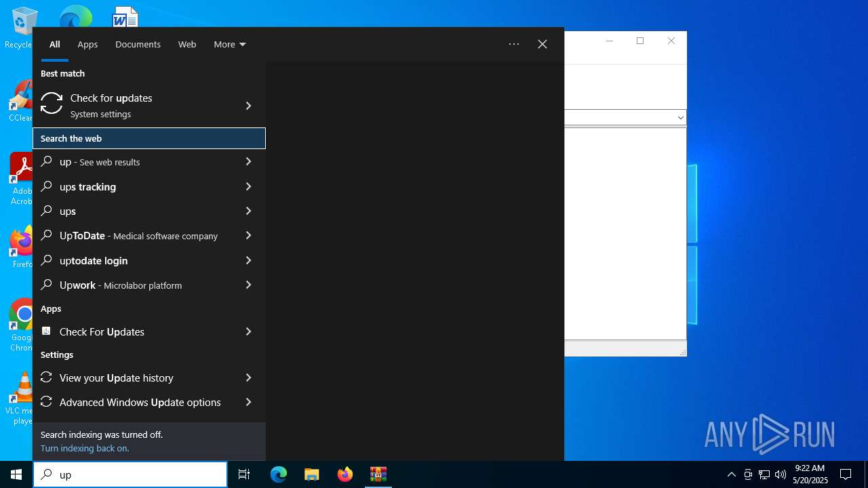Expand arrow beside UpToDate suggestion

(x=248, y=236)
